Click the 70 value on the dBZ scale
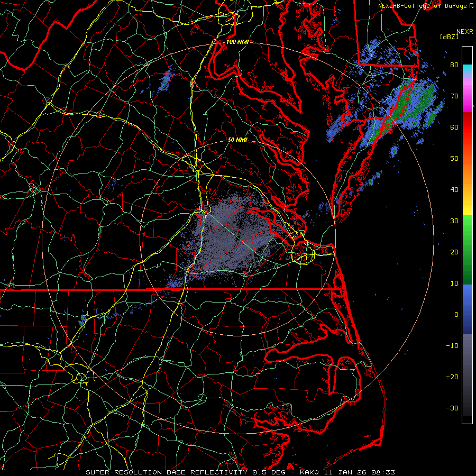 (x=454, y=96)
